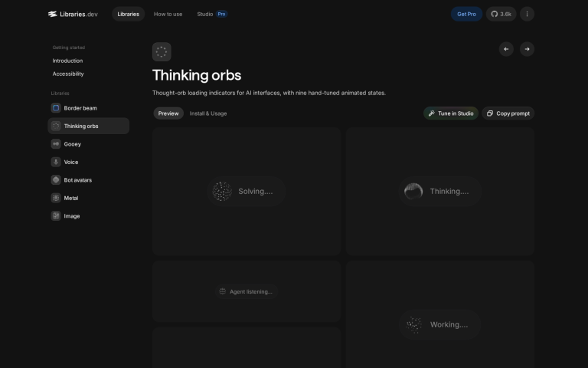The image size is (588, 368).
Task: Open the GitHub 3.6k stars link
Action: click(501, 15)
